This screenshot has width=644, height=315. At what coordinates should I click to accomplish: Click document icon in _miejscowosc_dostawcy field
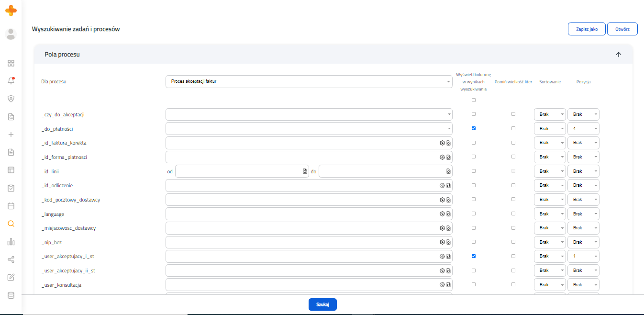(x=449, y=228)
